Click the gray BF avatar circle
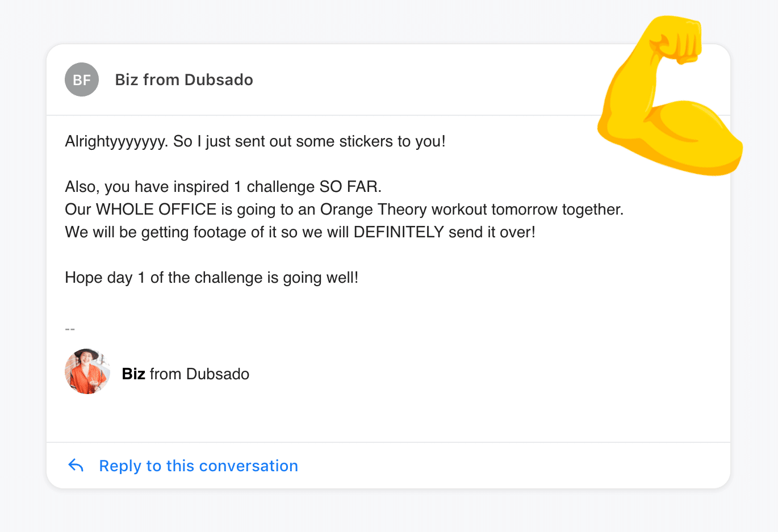 tap(82, 79)
